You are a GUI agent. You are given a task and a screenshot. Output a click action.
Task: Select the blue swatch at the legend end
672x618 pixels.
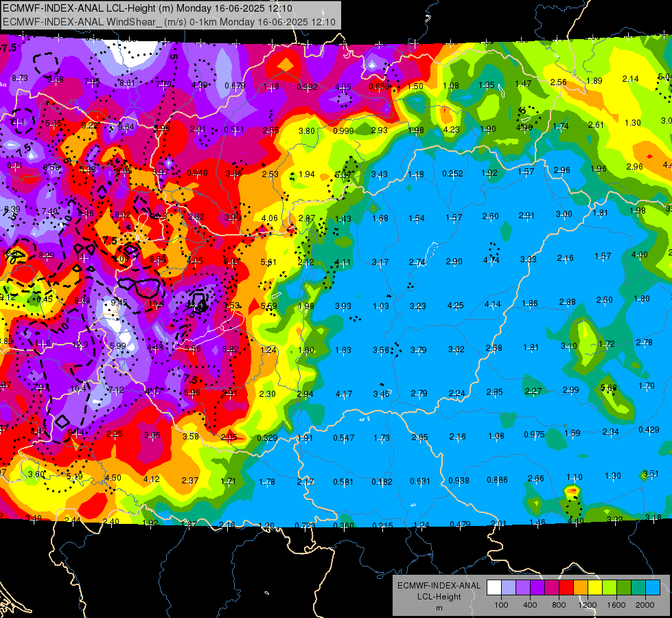tap(652, 588)
